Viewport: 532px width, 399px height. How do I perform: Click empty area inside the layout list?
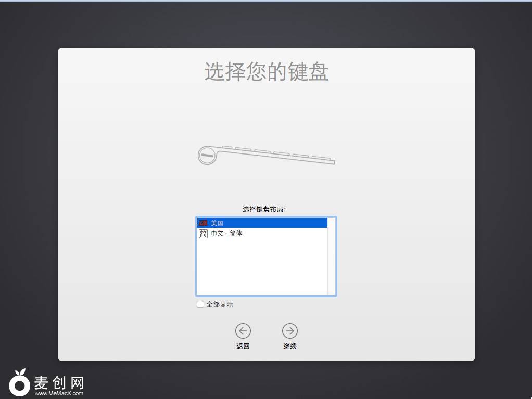click(x=260, y=271)
